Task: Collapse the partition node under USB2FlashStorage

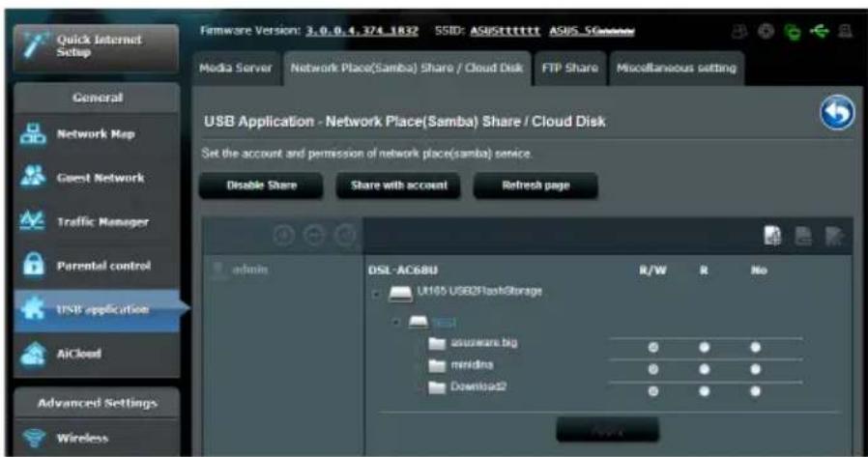Action: point(395,322)
